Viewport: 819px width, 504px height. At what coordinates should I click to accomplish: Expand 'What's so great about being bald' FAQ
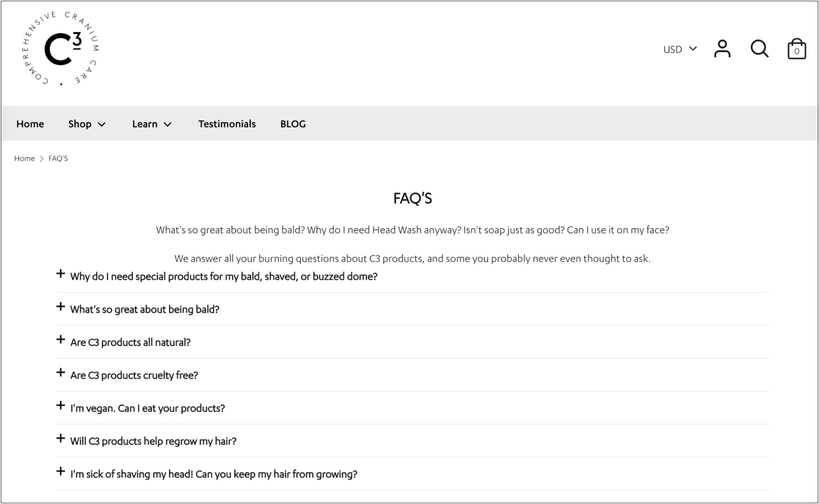pos(60,308)
